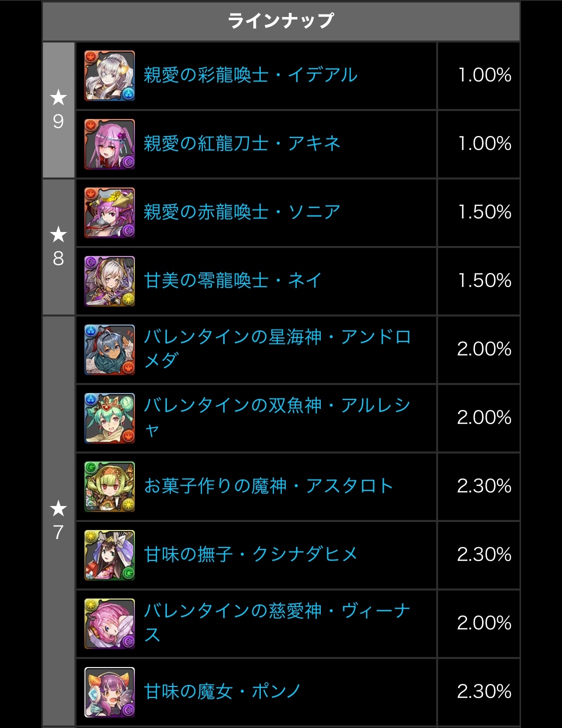Tap the クシナダヒメ monster icon
The width and height of the screenshot is (562, 728).
[109, 555]
